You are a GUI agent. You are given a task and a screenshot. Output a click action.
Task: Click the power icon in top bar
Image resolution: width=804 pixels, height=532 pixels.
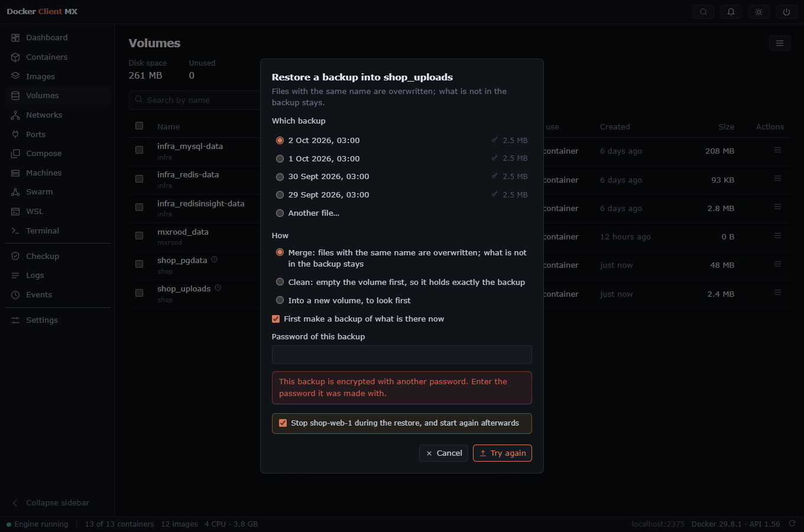[x=786, y=12]
